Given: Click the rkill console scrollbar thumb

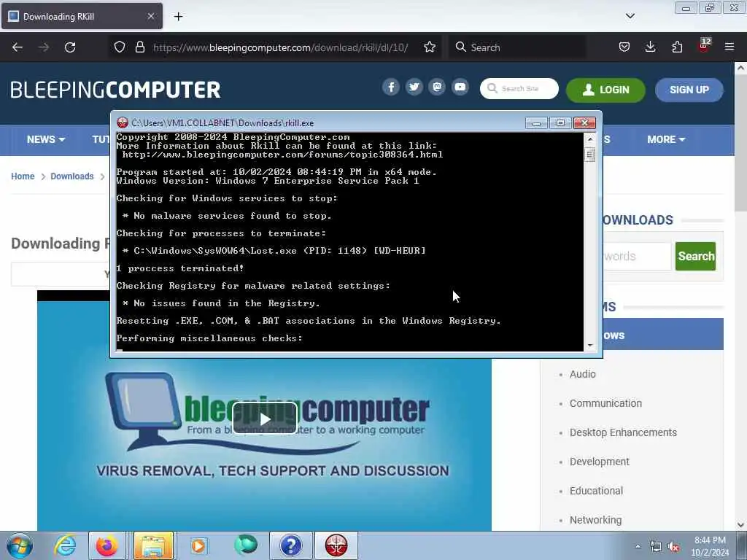Looking at the screenshot, I should point(589,155).
